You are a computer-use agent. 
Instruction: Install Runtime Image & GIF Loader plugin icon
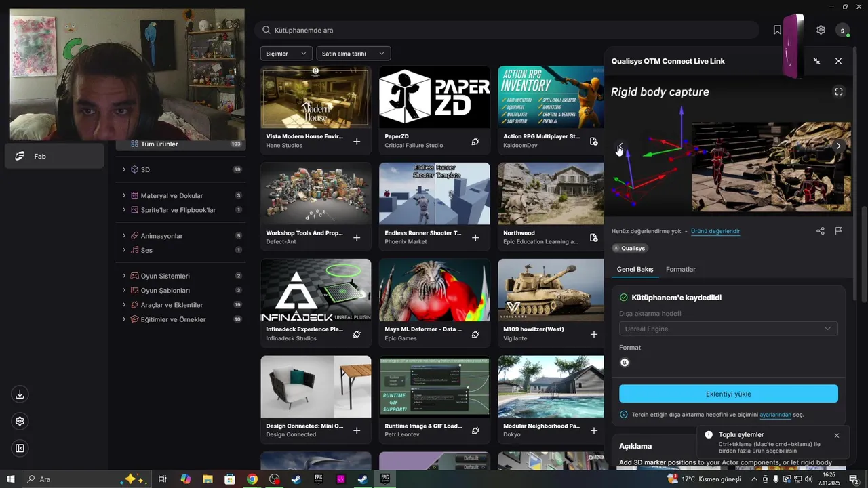pos(475,430)
